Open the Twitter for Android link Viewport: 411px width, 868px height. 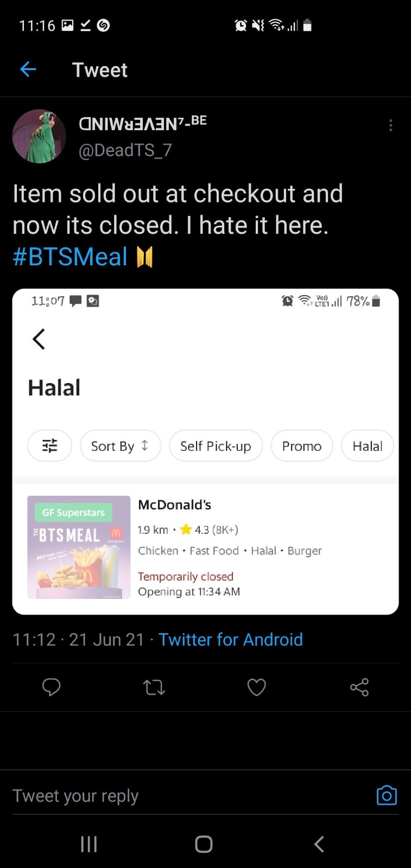230,639
